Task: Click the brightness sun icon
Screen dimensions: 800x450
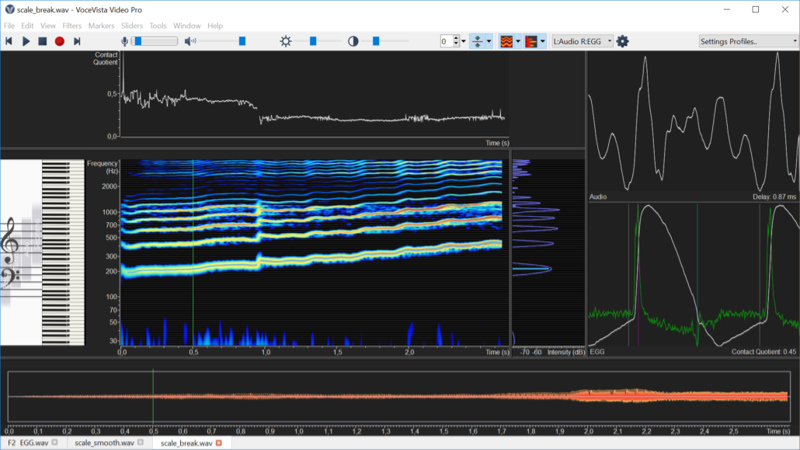Action: tap(286, 41)
